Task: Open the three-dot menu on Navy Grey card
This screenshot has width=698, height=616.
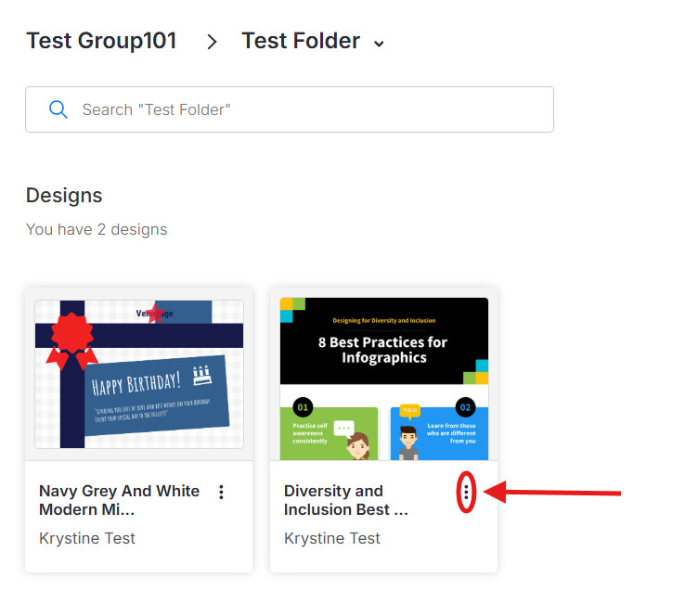Action: (221, 492)
